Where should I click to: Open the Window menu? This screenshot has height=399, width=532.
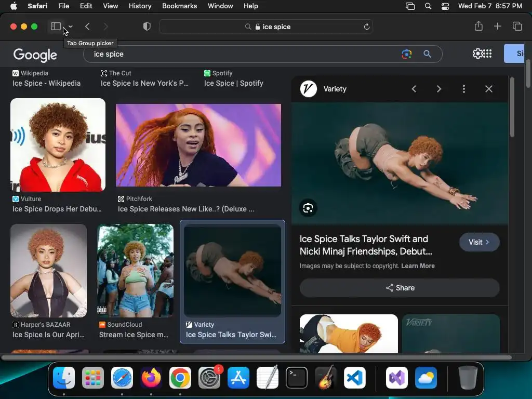220,6
